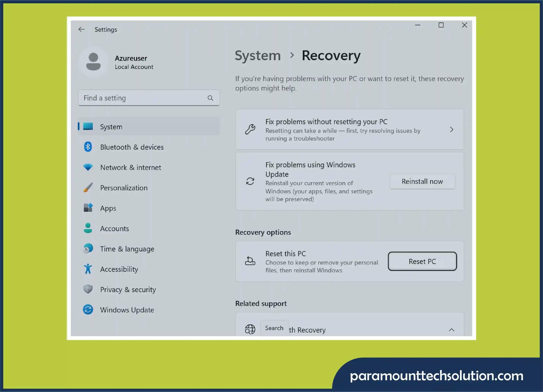This screenshot has height=392, width=543.
Task: Click the 'Related support' heading
Action: click(261, 303)
